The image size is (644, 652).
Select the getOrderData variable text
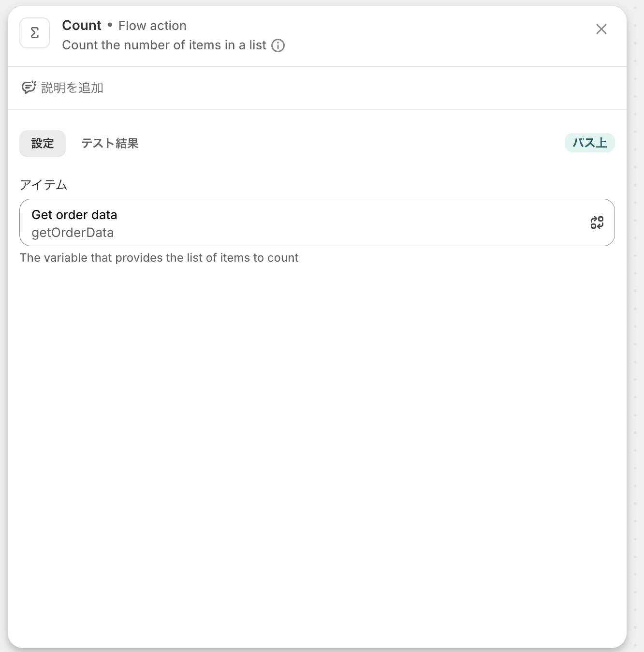click(73, 233)
